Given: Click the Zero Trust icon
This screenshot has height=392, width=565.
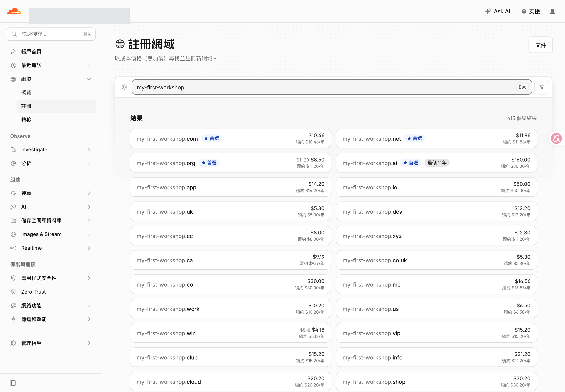Looking at the screenshot, I should coord(13,291).
